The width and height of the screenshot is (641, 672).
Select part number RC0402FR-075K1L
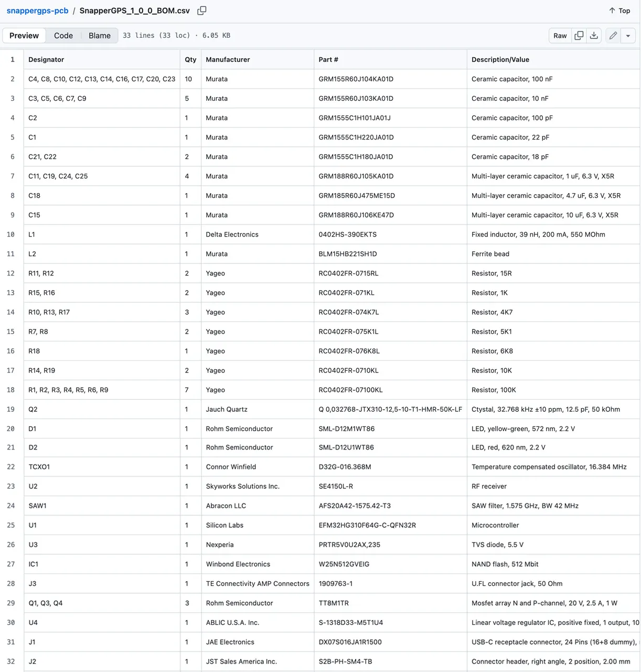tap(348, 332)
